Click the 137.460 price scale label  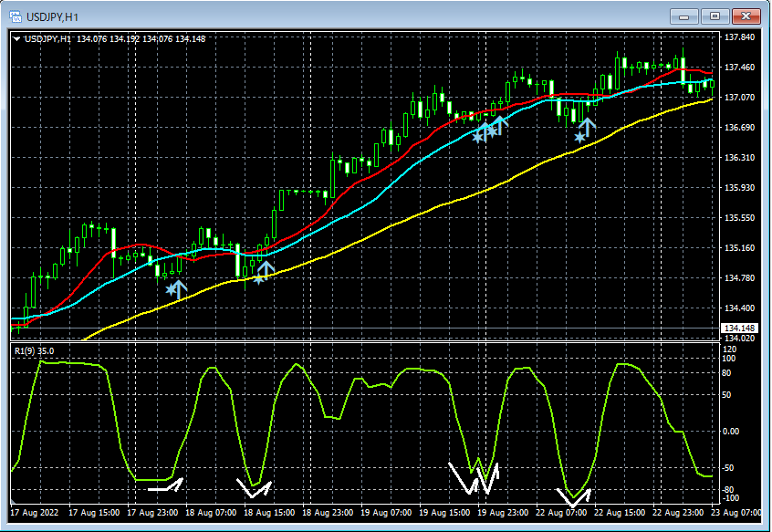(739, 68)
